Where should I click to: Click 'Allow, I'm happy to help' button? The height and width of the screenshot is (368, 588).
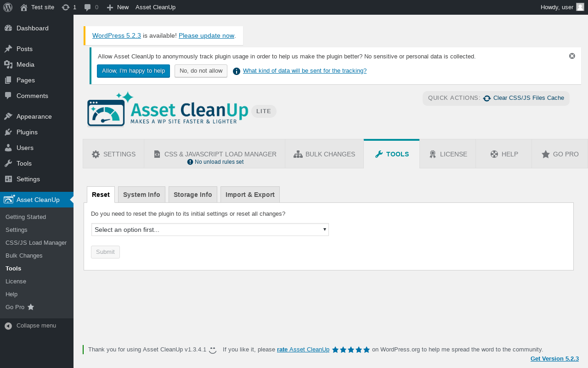point(133,71)
